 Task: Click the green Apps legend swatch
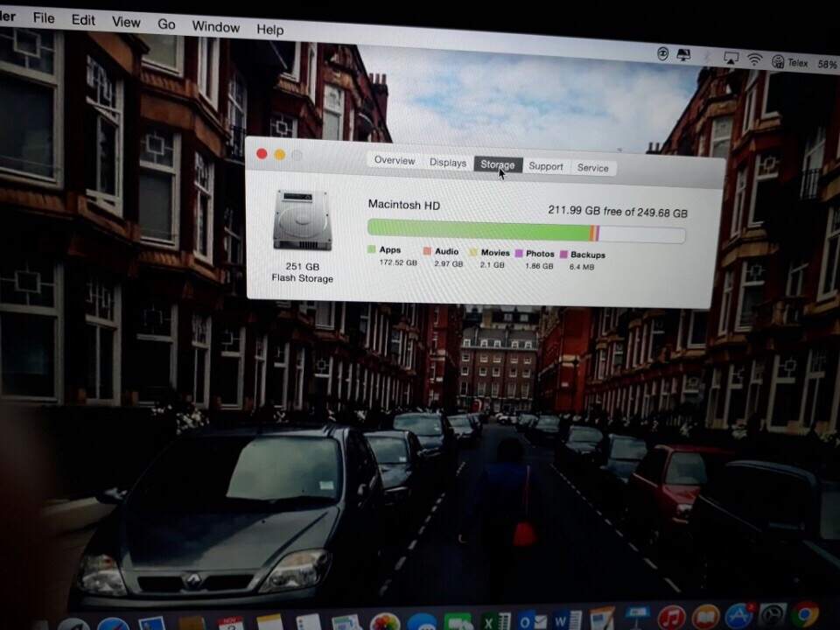[372, 249]
